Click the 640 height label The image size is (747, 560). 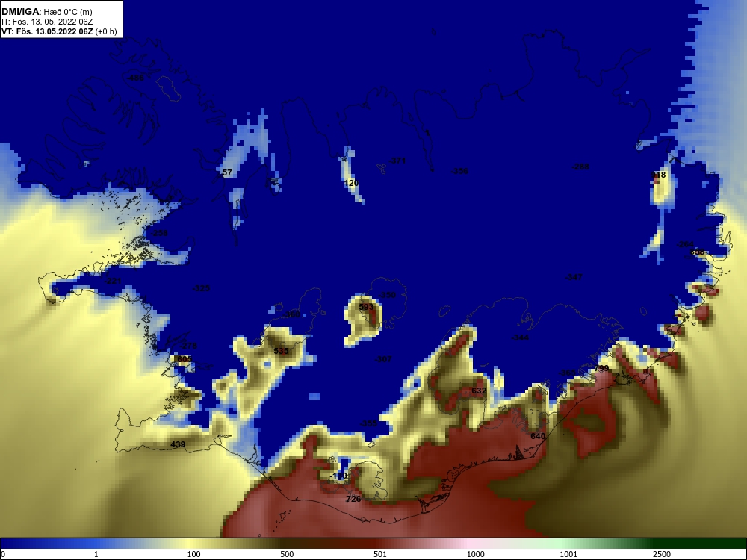tap(538, 436)
